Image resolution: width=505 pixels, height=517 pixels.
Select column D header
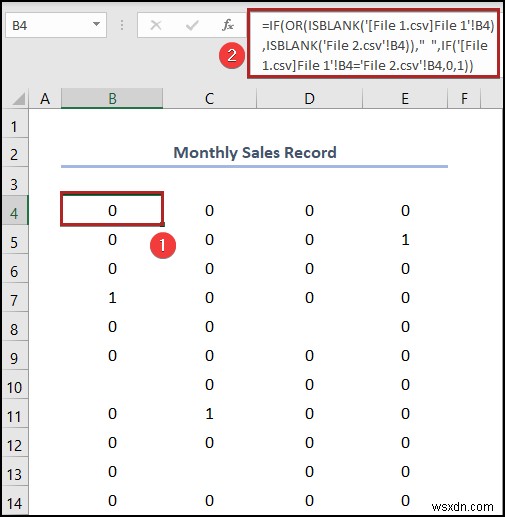(x=309, y=99)
